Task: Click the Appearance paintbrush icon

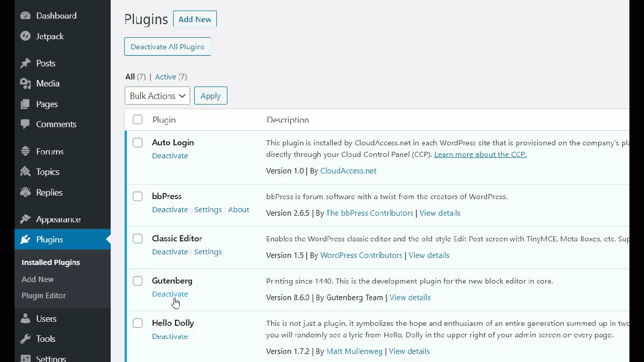Action: coord(26,219)
